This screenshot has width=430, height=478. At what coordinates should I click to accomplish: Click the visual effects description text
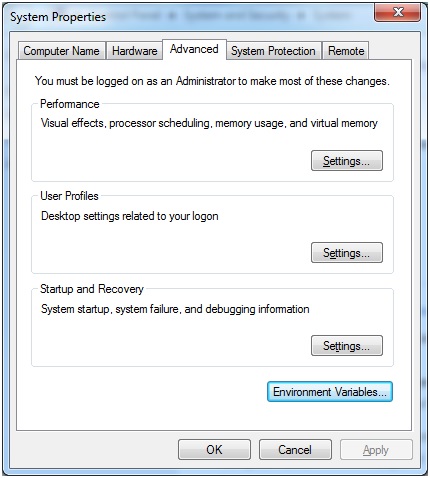[x=209, y=123]
